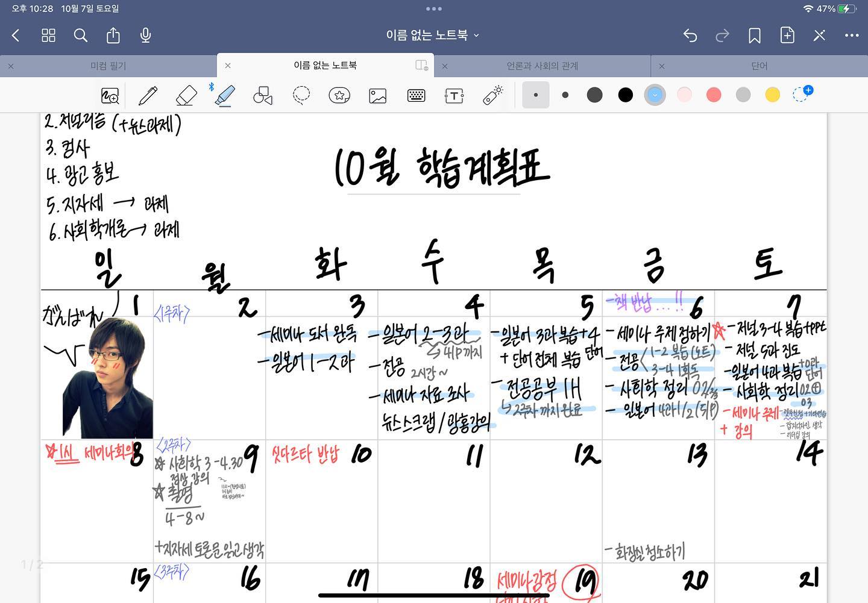
Task: Tap the share/export icon
Action: click(113, 36)
